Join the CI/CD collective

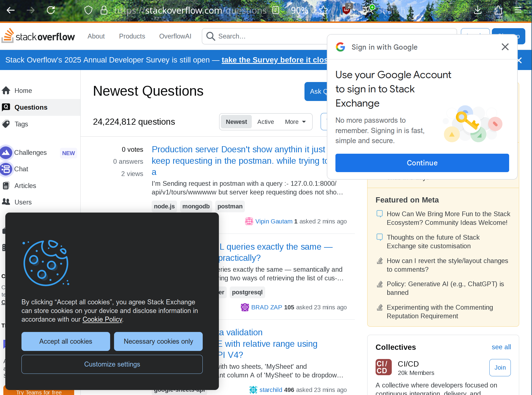point(500,368)
